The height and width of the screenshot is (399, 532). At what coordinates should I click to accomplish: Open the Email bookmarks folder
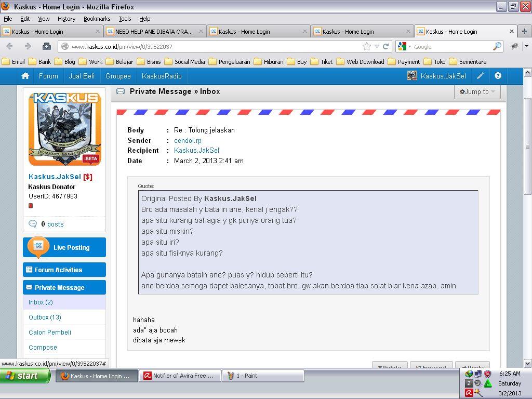point(14,62)
